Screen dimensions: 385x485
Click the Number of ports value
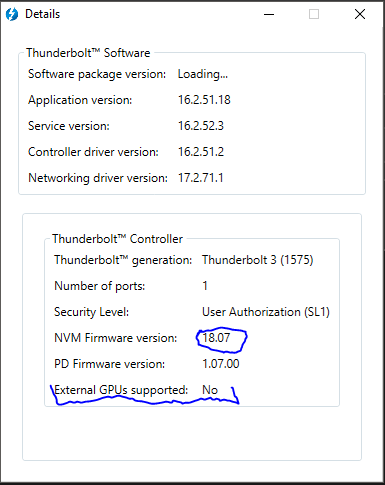pos(205,286)
